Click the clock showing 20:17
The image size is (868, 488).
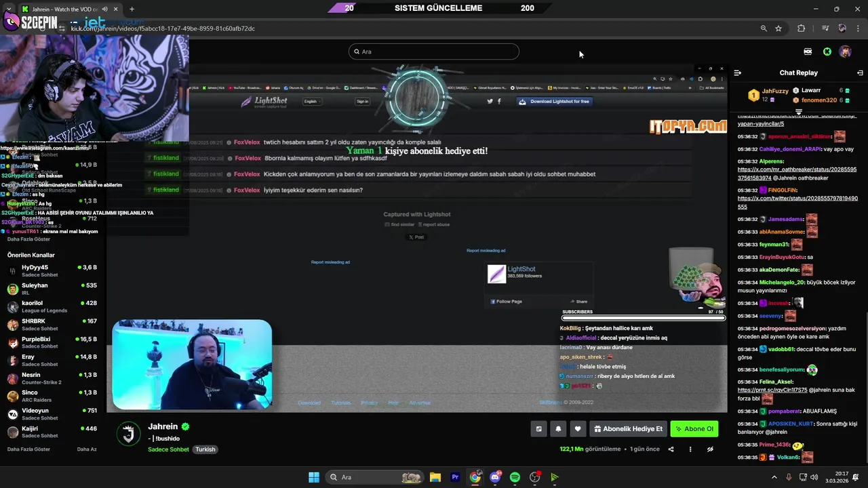click(837, 477)
